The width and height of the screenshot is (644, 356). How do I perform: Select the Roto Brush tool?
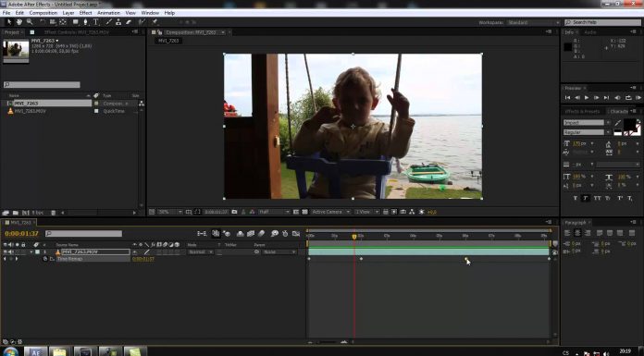click(142, 22)
